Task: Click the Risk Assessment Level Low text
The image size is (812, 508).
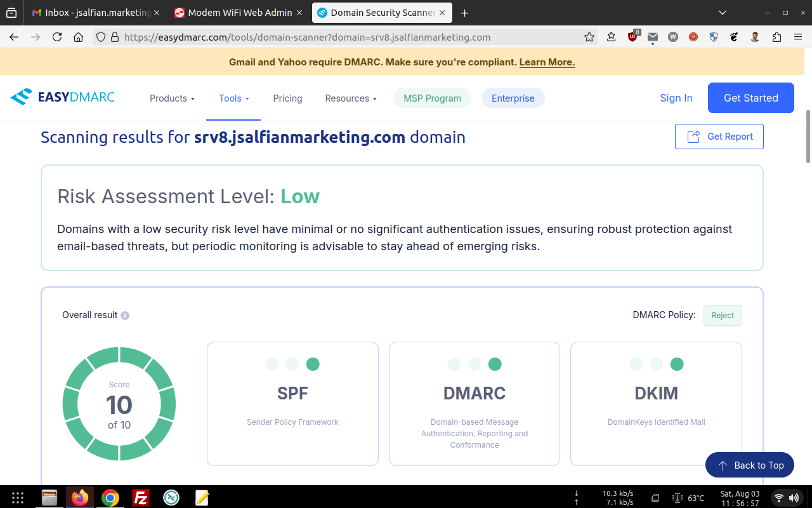Action: pos(188,196)
